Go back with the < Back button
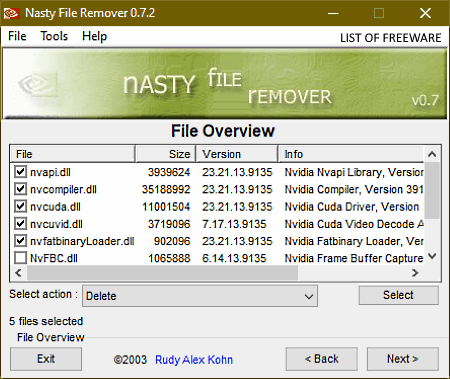Viewport: 450px width, 379px height. (x=322, y=359)
